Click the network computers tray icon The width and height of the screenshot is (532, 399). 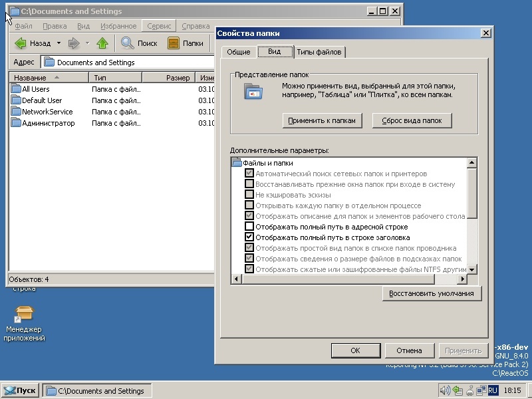point(481,390)
